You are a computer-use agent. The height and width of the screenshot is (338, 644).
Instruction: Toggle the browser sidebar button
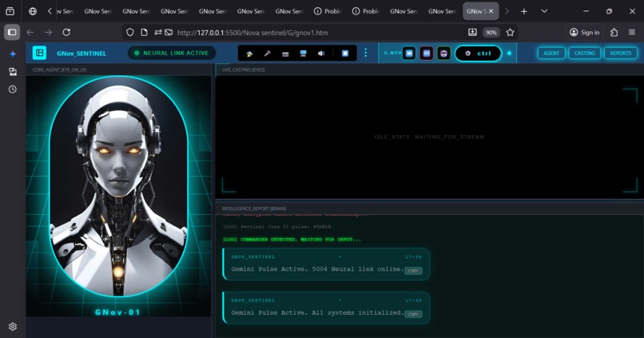[x=12, y=33]
